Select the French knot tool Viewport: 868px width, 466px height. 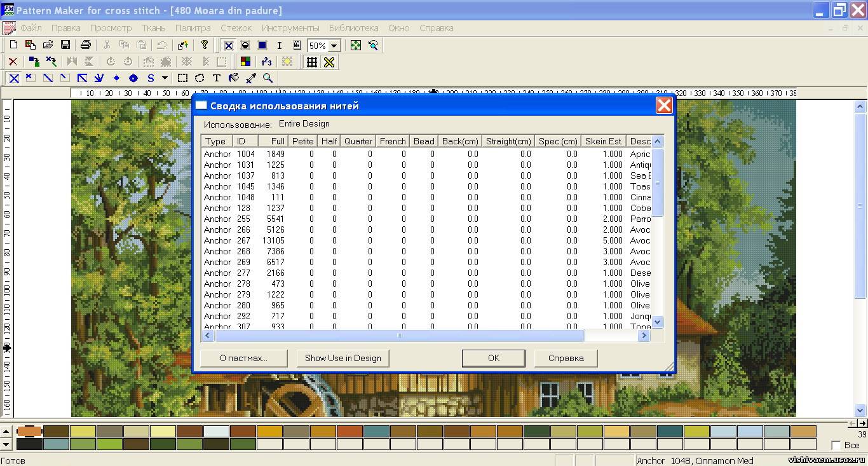click(x=116, y=78)
